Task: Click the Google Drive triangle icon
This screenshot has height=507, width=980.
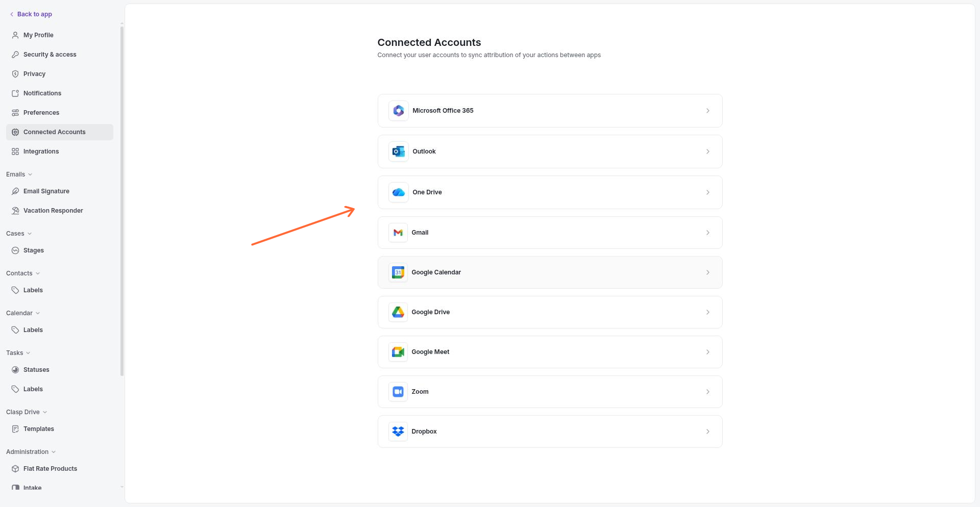Action: click(398, 312)
